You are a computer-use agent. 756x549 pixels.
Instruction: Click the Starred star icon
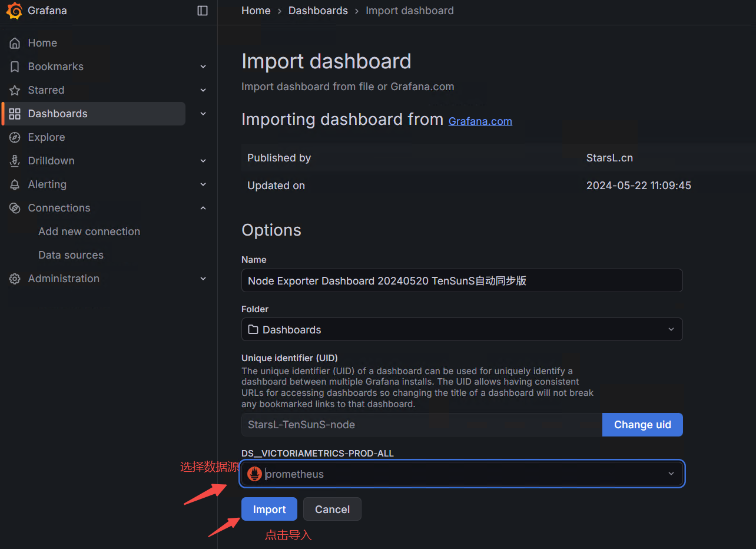click(x=15, y=90)
